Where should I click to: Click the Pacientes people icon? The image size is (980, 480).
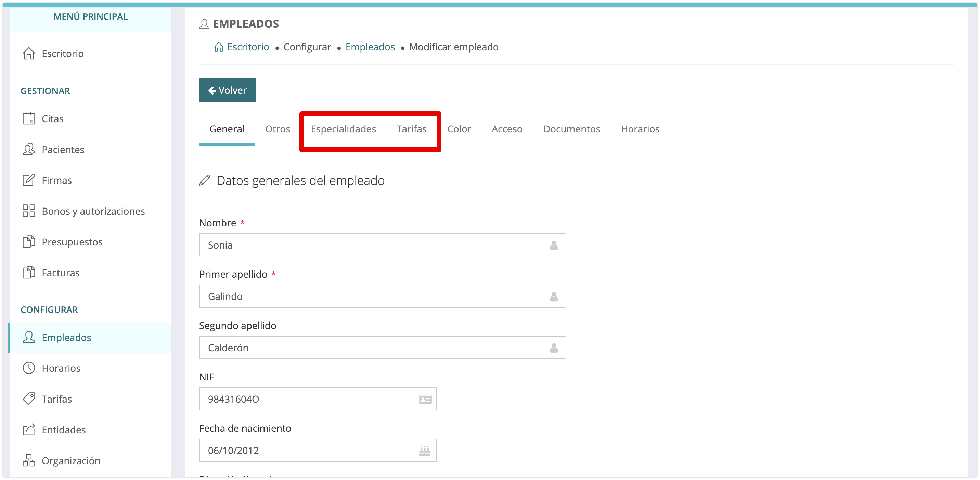[29, 150]
